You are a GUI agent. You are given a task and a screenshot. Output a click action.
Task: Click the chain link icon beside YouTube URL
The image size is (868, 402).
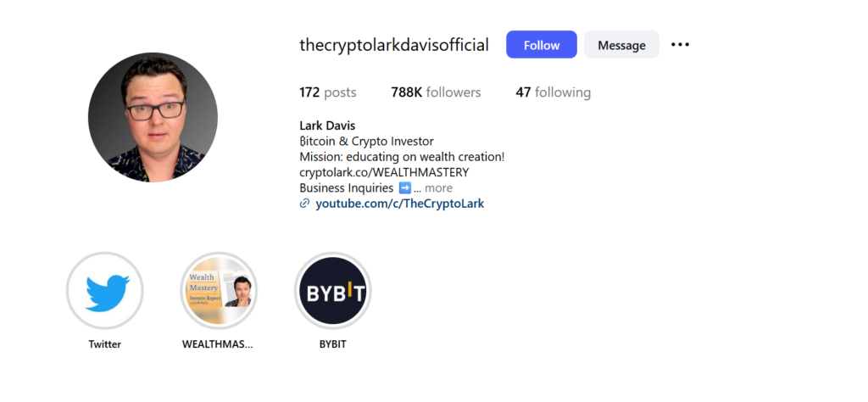click(x=304, y=204)
